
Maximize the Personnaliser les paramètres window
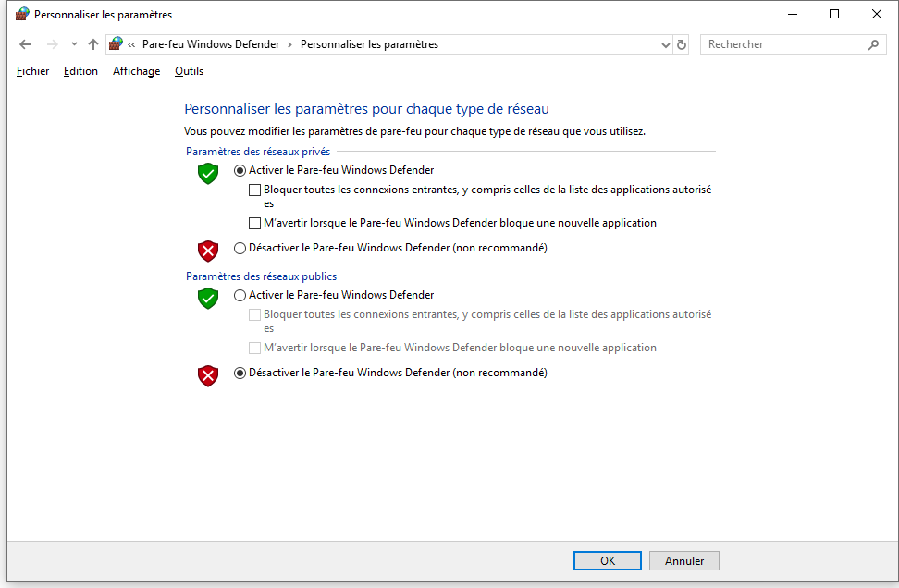[834, 14]
